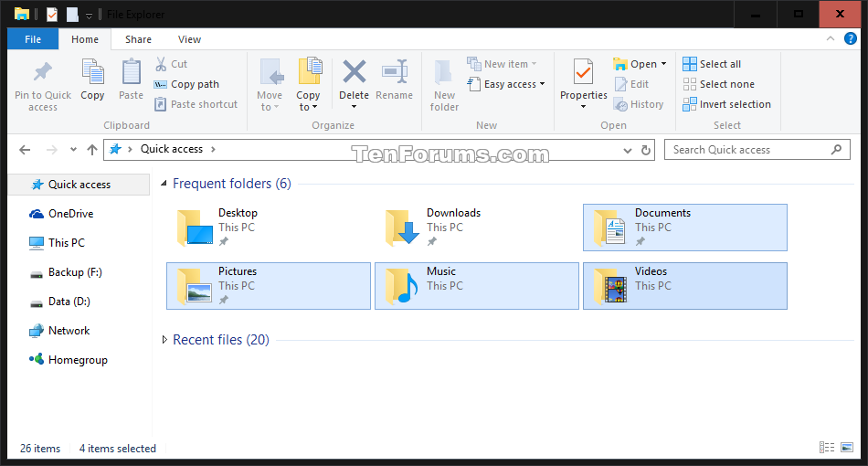Click the Delete icon in Organize group
This screenshot has width=868, height=466.
(354, 72)
